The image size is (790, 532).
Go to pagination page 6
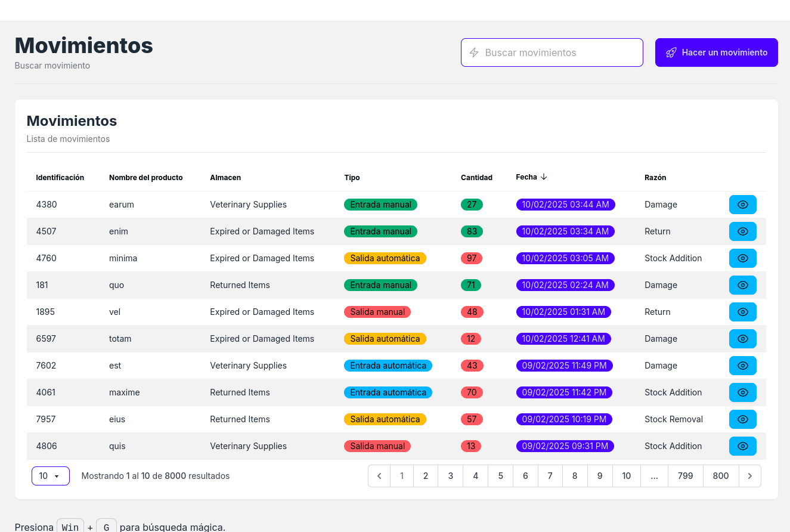point(525,476)
